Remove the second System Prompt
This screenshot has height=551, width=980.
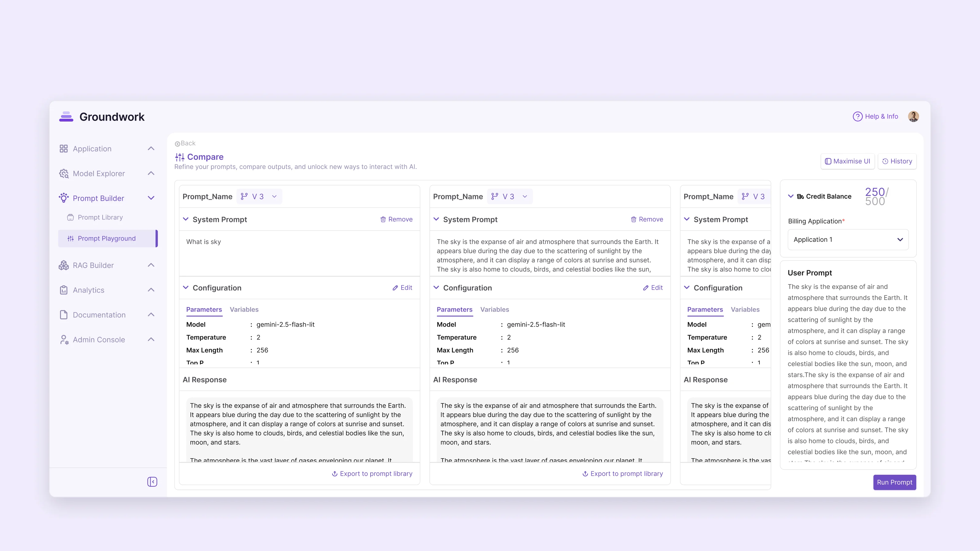coord(647,219)
